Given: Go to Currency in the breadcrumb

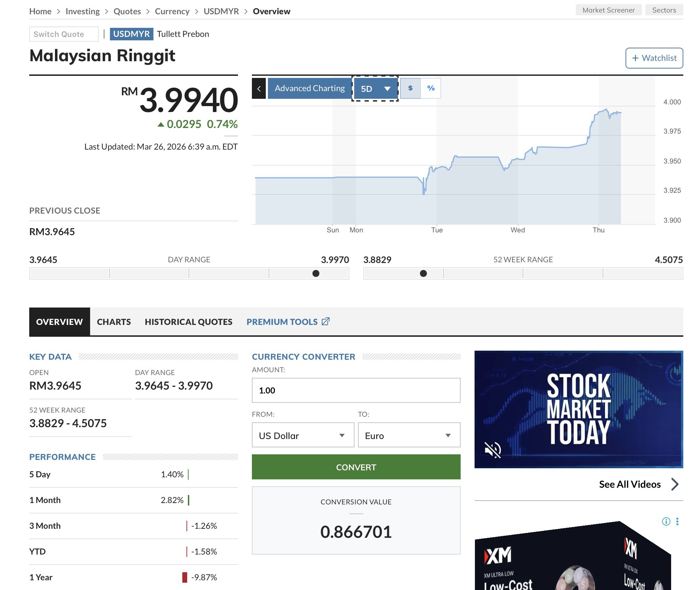Looking at the screenshot, I should (172, 11).
